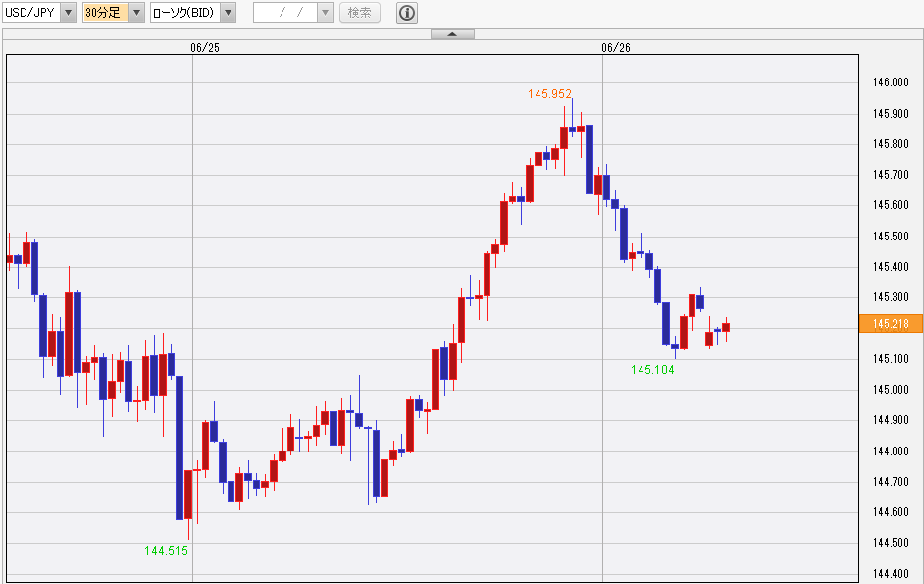This screenshot has width=924, height=584.
Task: Select the ローソク(BID) chart type field
Action: coord(185,13)
